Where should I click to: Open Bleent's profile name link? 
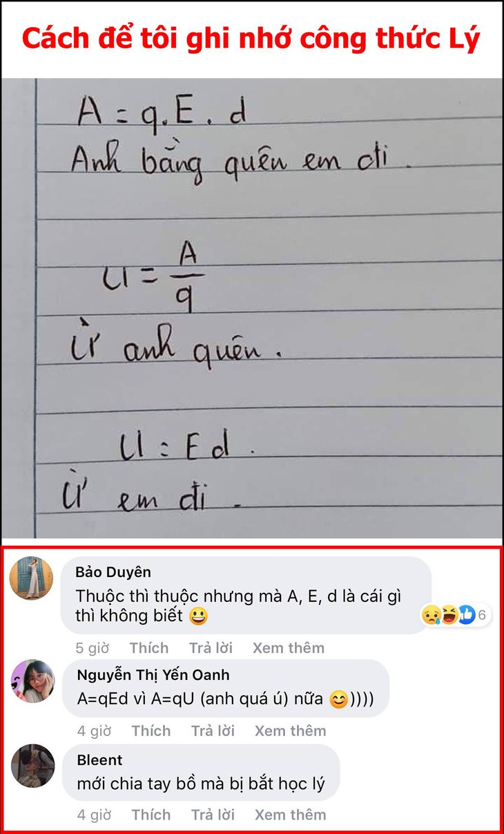tap(99, 760)
